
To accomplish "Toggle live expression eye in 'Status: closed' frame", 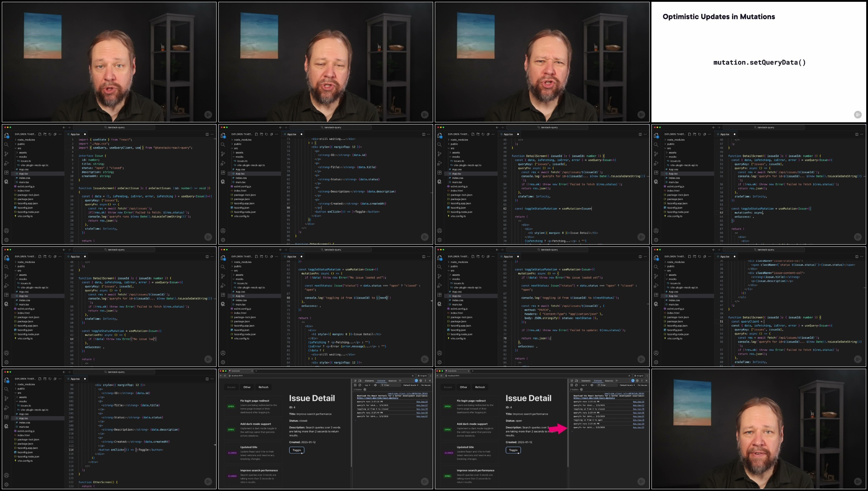I will click(x=375, y=385).
